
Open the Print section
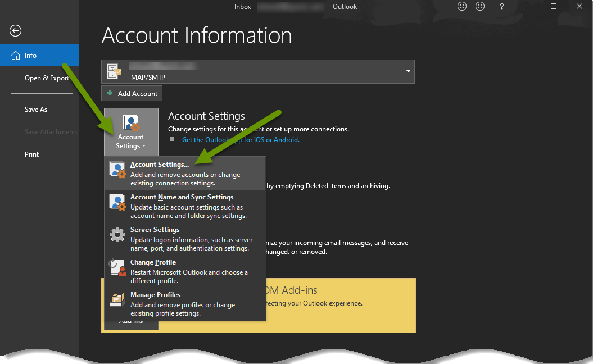31,154
